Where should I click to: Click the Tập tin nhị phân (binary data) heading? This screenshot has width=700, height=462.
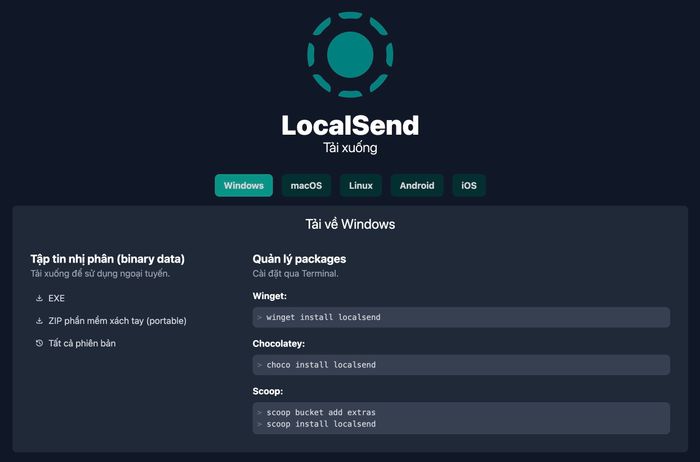[108, 259]
